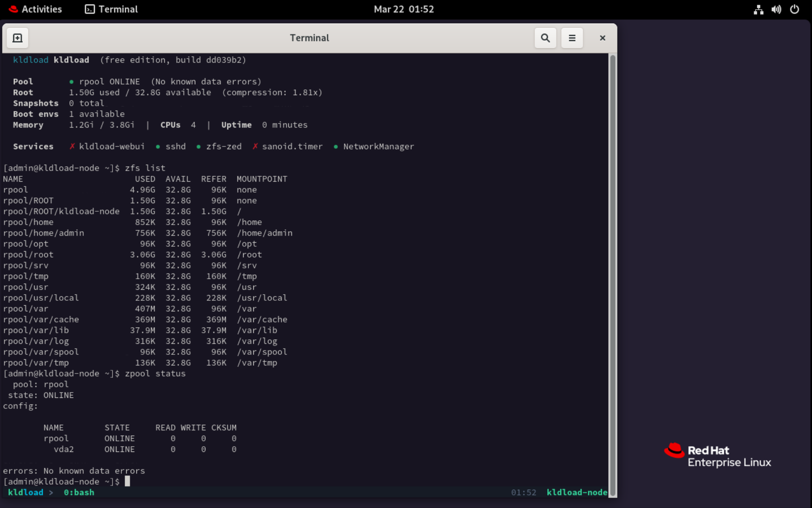The image size is (812, 508).
Task: Open the Terminal menu in the top bar
Action: 110,9
